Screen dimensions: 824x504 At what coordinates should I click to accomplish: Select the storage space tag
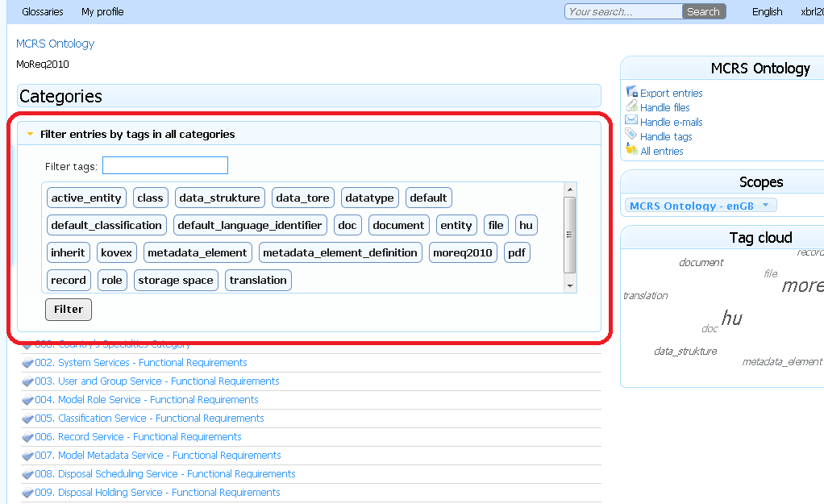pyautogui.click(x=176, y=280)
